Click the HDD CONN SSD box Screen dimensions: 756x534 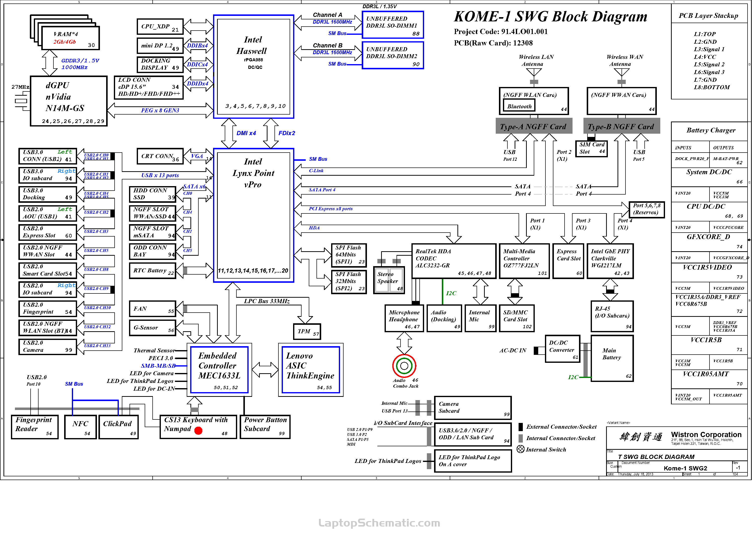(152, 194)
